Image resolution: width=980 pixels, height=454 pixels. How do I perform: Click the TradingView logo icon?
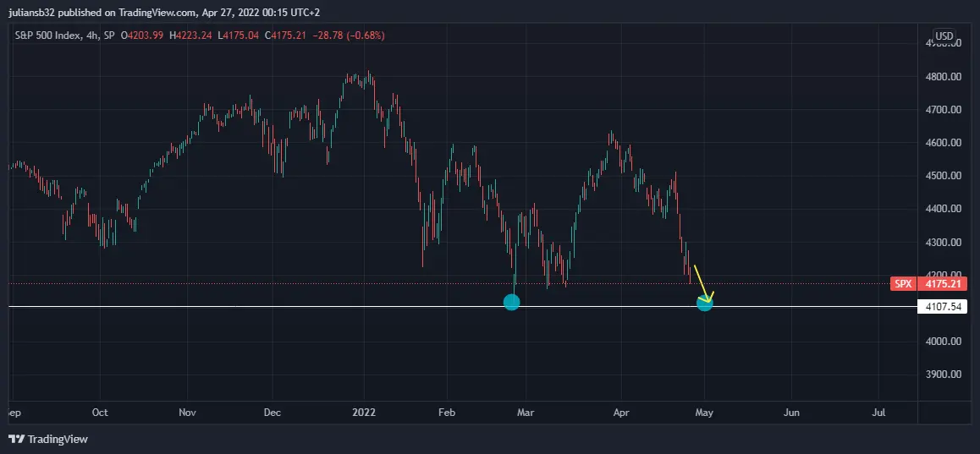coord(16,439)
